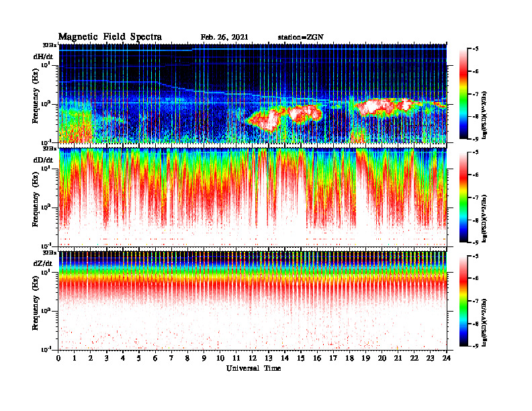Click hour '24' on the Universal Time axis

tap(447, 358)
